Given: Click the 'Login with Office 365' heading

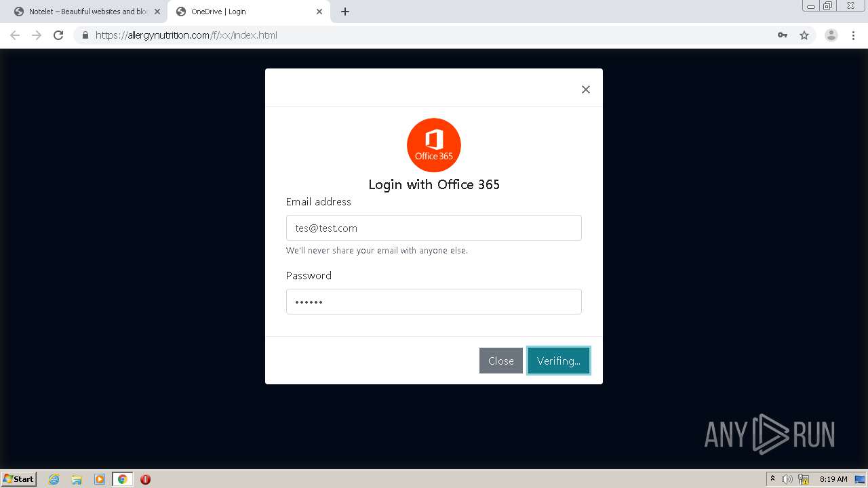Looking at the screenshot, I should (x=434, y=184).
